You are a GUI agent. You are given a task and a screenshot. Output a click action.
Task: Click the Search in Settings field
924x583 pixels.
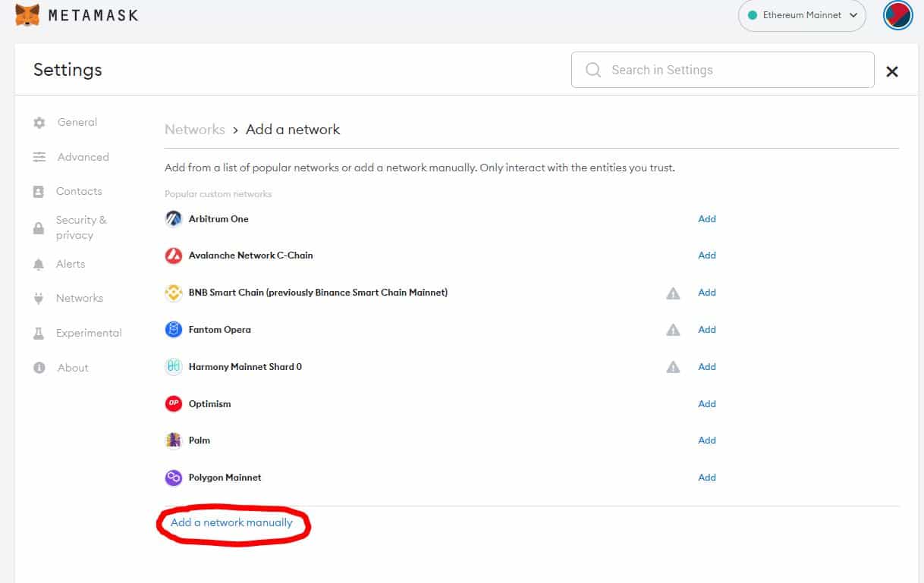[722, 70]
